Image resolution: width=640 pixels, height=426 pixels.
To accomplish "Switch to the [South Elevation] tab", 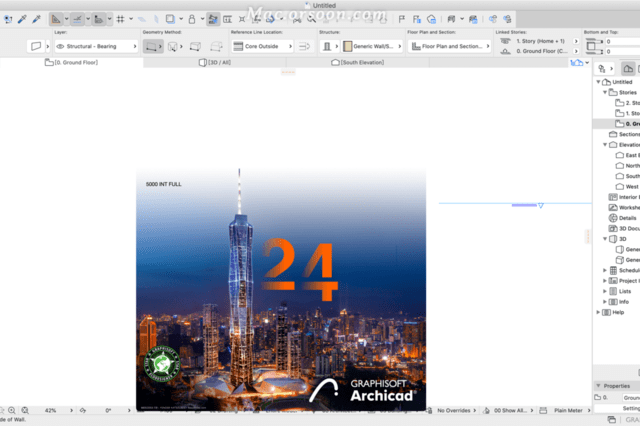I will [x=358, y=62].
